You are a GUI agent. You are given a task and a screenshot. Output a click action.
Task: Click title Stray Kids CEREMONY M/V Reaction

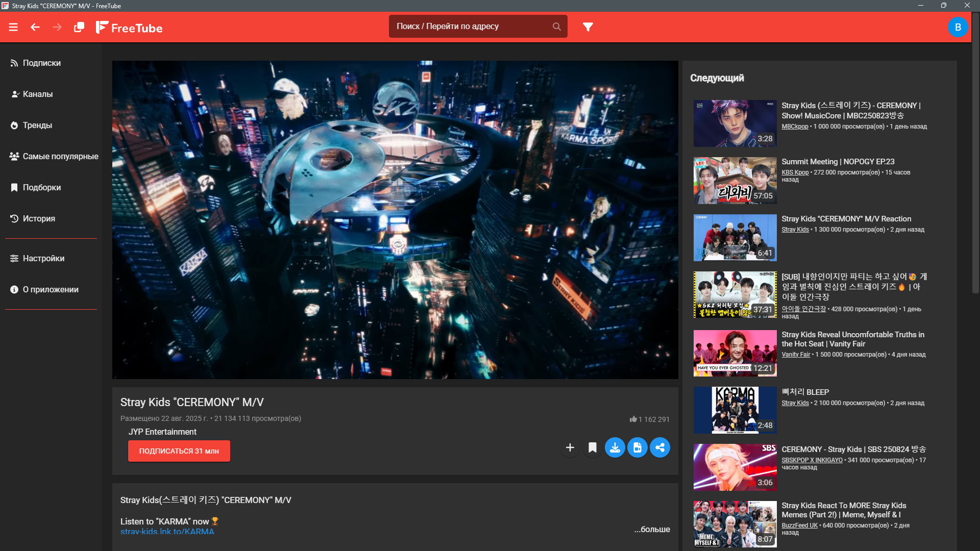[x=846, y=219]
